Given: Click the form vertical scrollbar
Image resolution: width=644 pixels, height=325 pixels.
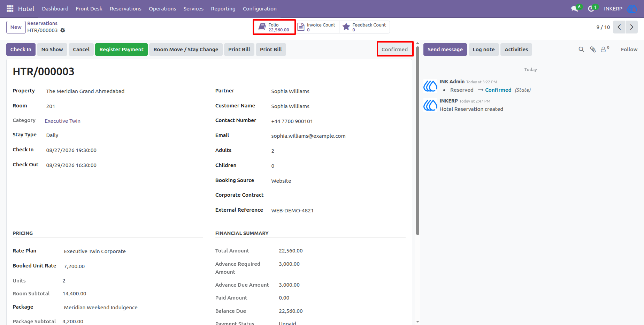Looking at the screenshot, I should (417, 140).
